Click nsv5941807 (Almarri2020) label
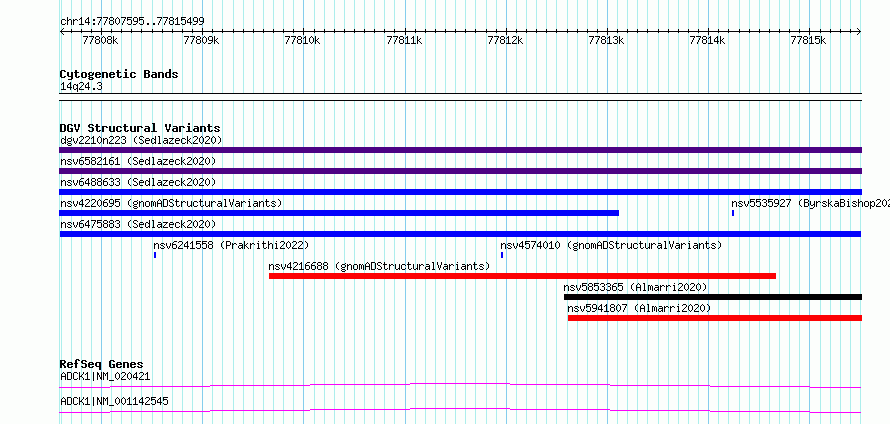Viewport: 890px width, 424px height. tap(639, 308)
